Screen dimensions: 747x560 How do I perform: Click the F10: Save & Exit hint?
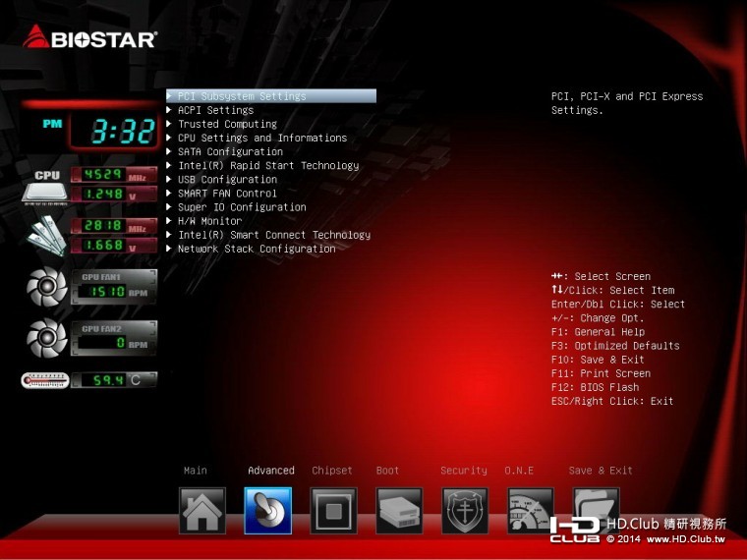[x=598, y=360]
